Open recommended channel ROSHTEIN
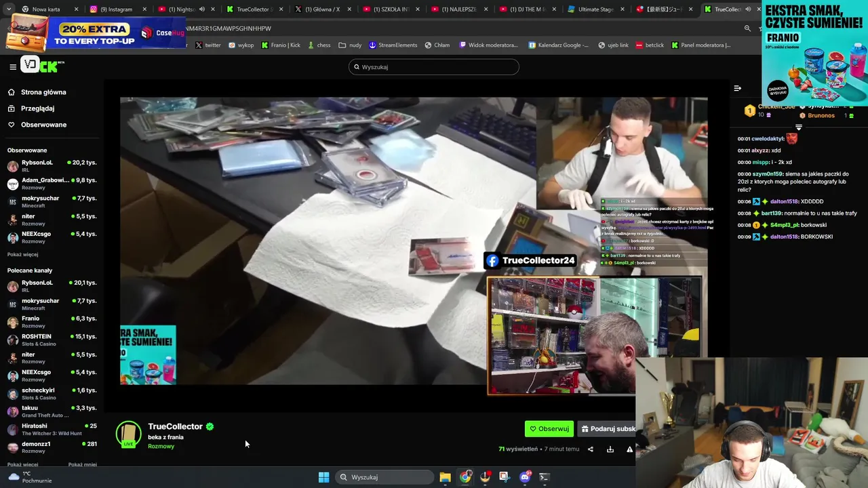Image resolution: width=868 pixels, height=488 pixels. click(x=52, y=340)
